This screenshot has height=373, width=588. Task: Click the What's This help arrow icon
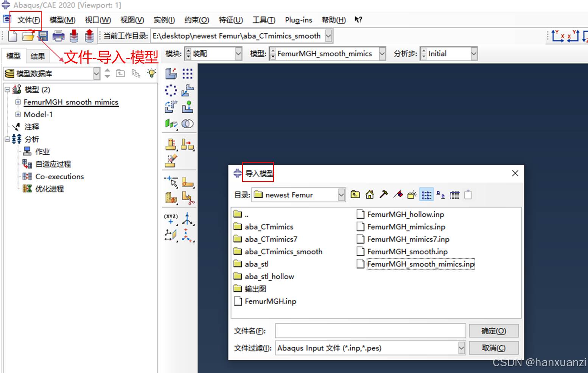click(x=358, y=20)
